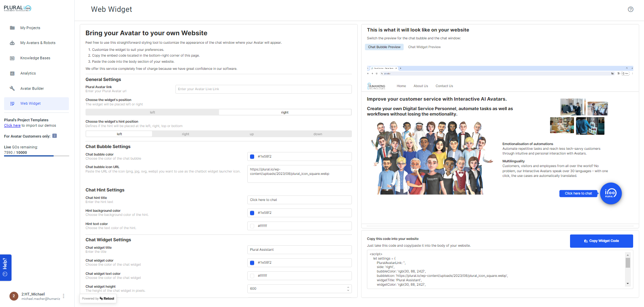Click the info icon beside Avatar Customers only
644x307 pixels.
pyautogui.click(x=55, y=136)
